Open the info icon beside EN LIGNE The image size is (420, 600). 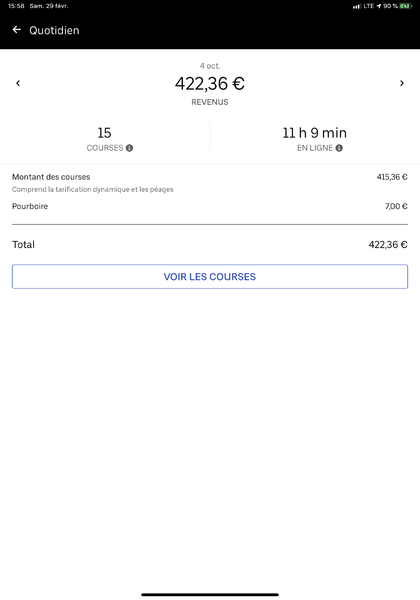pos(339,148)
